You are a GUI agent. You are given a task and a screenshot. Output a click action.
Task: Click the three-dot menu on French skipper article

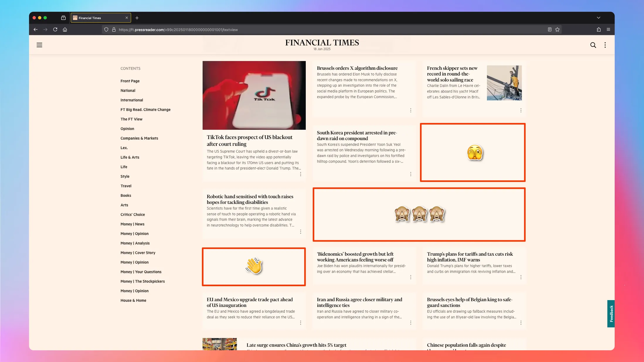pos(521,110)
